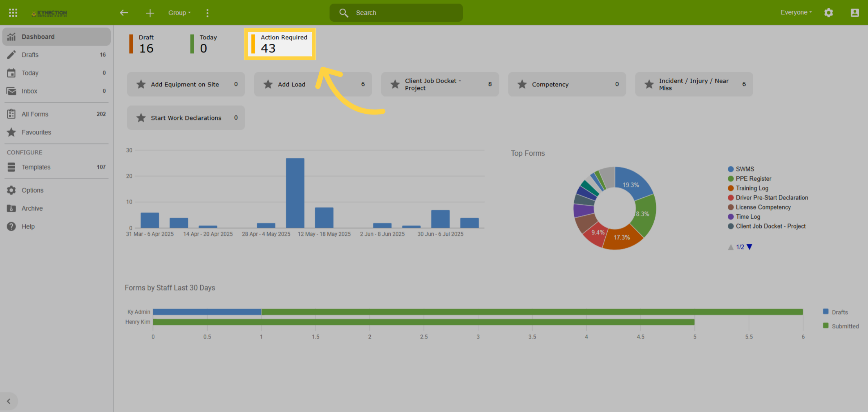
Task: Click the plus icon to add a form
Action: [x=150, y=13]
